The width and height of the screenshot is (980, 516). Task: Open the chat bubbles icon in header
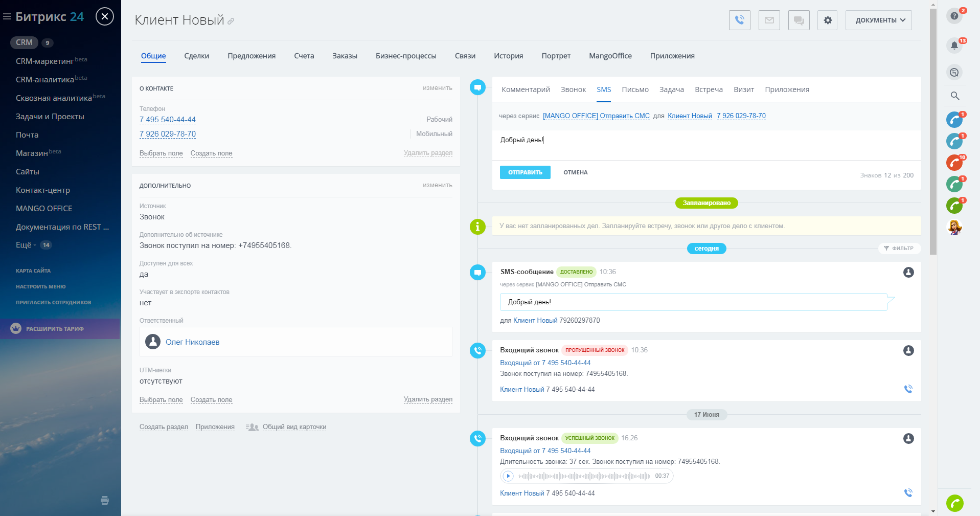point(799,20)
